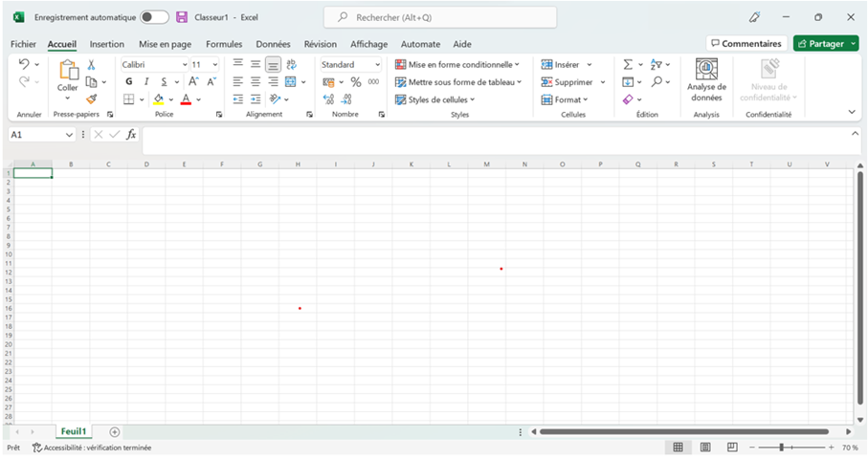This screenshot has height=459, width=868.
Task: Click the Borders icon
Action: click(x=128, y=99)
